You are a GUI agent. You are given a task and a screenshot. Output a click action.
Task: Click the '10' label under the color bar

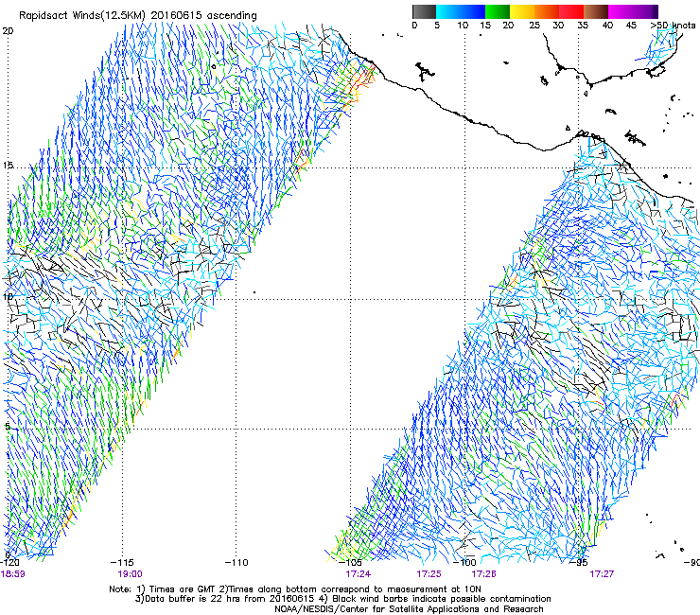pos(463,25)
